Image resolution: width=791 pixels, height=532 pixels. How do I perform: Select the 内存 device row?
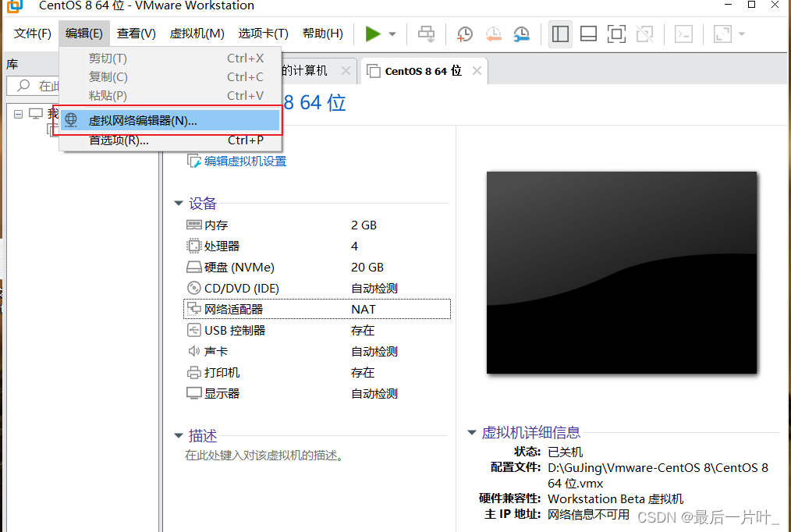317,225
